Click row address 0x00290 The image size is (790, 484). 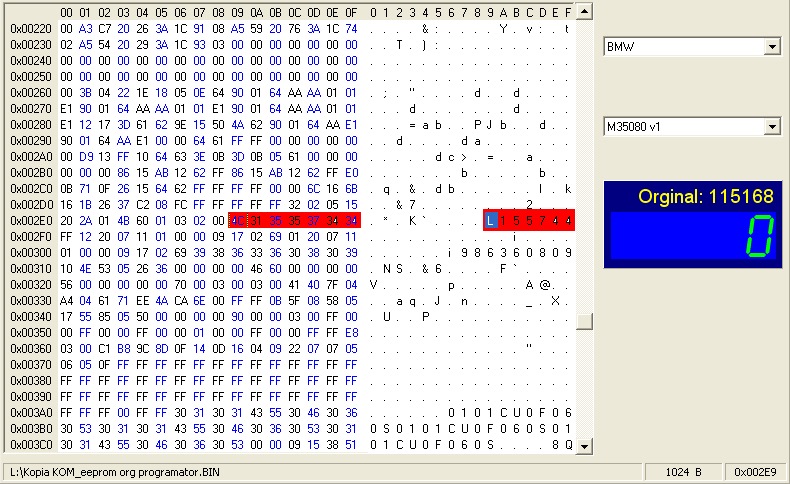coord(31,141)
